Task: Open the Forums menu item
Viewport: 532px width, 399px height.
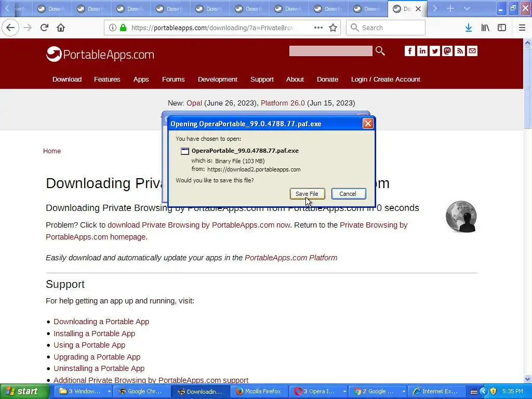Action: pos(173,79)
